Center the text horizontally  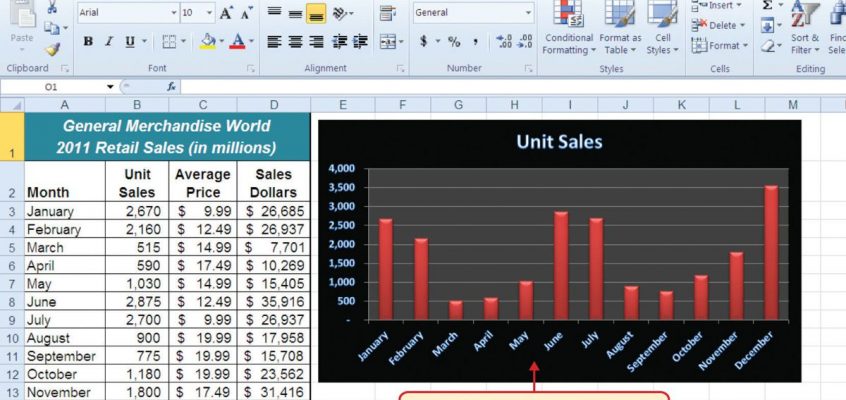(x=295, y=42)
